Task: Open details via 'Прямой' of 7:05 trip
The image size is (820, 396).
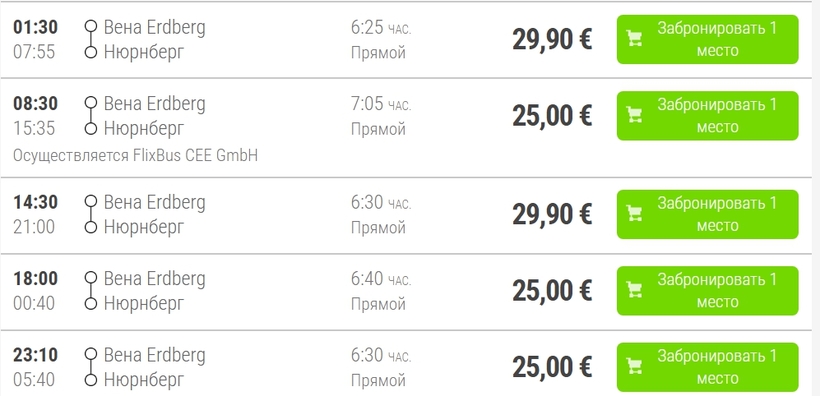Action: pos(378,129)
